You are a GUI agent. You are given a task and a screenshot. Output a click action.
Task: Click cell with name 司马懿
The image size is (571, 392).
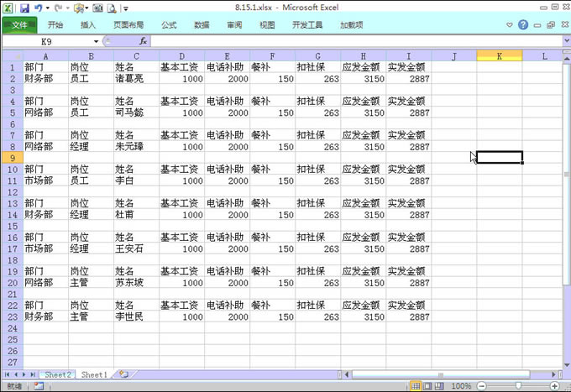pos(136,112)
